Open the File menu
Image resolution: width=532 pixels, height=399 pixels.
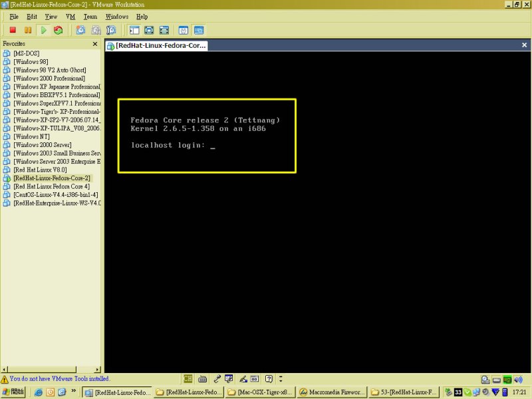[x=14, y=17]
